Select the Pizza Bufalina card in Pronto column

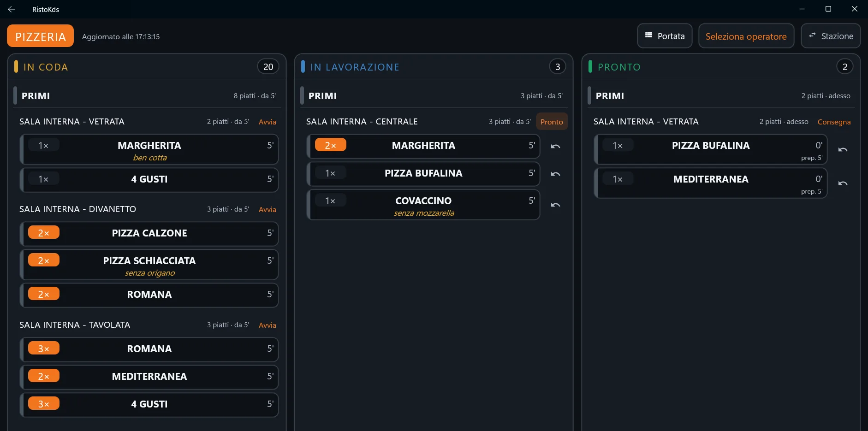711,149
